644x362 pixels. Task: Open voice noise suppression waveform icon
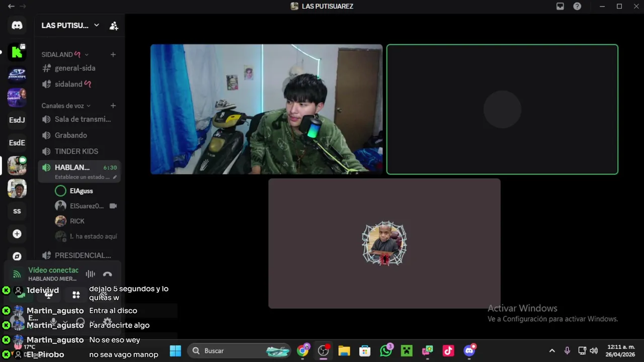(x=90, y=274)
